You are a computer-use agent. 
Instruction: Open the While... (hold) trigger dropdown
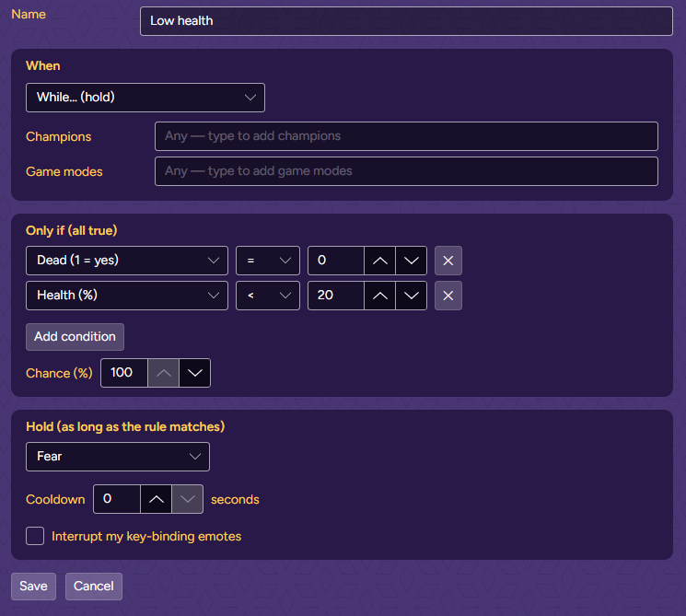coord(145,98)
